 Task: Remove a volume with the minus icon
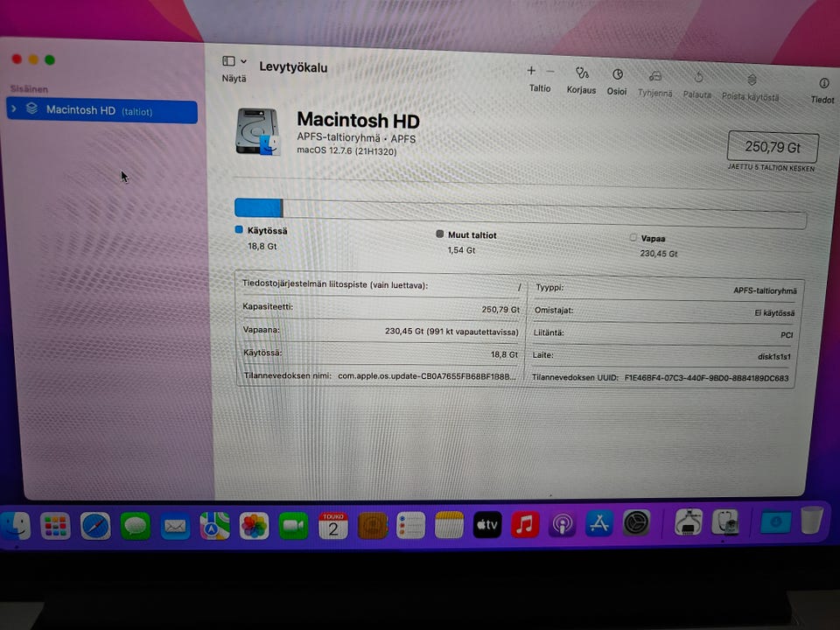click(550, 71)
